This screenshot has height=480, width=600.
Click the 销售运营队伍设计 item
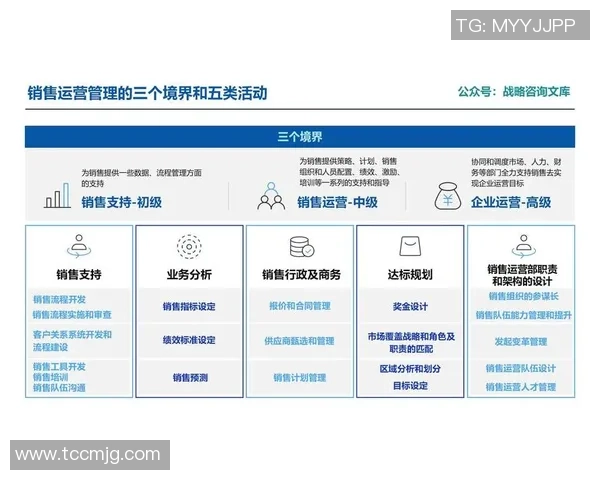(x=521, y=368)
